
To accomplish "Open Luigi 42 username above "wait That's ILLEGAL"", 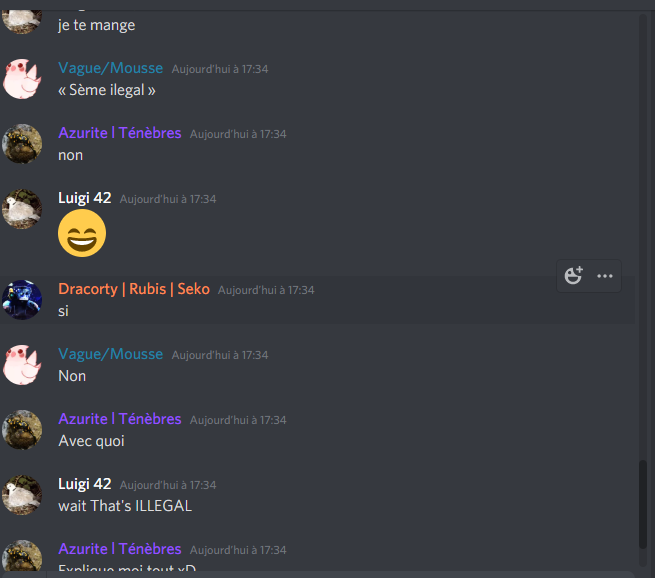I will (x=85, y=484).
